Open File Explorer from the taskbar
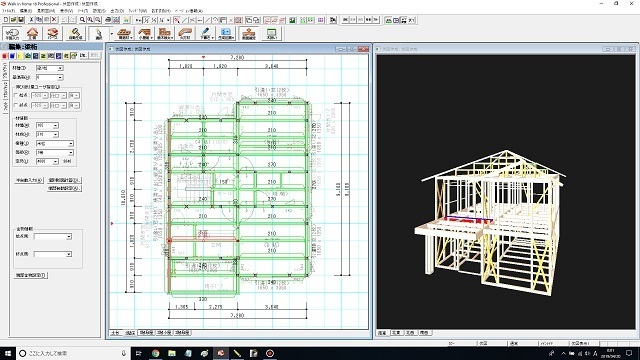 [x=172, y=353]
